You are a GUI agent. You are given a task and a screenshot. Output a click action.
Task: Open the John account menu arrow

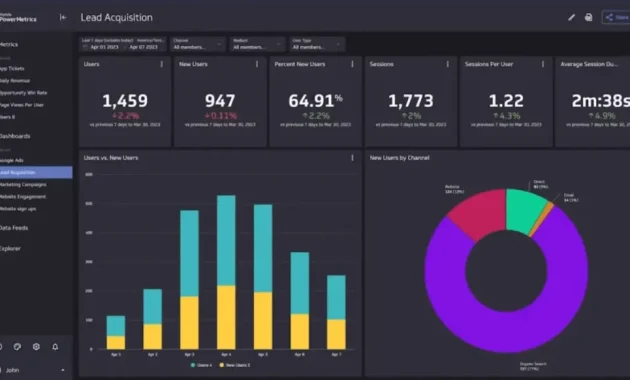[63, 370]
